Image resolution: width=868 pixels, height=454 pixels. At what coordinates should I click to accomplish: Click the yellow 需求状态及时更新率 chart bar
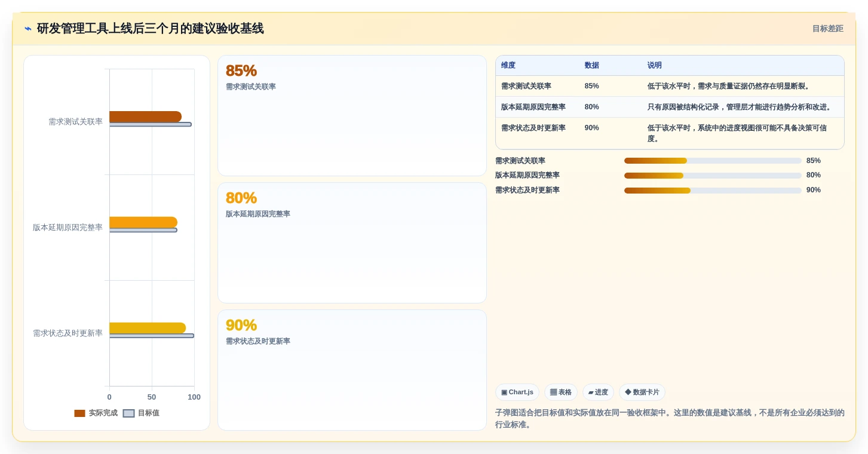coord(148,328)
